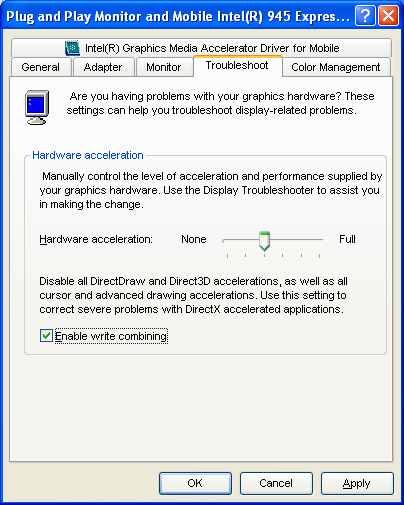Click the 'Are you having problems' intro text

point(220,103)
